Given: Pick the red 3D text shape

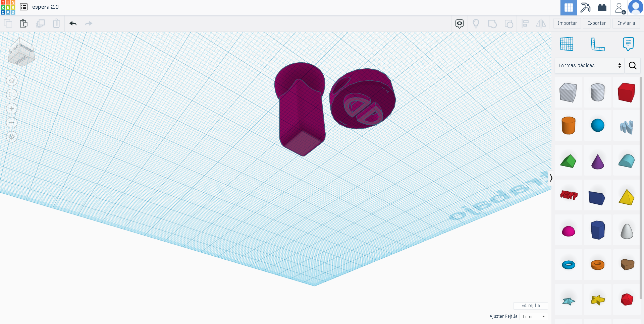Looking at the screenshot, I should tap(569, 195).
